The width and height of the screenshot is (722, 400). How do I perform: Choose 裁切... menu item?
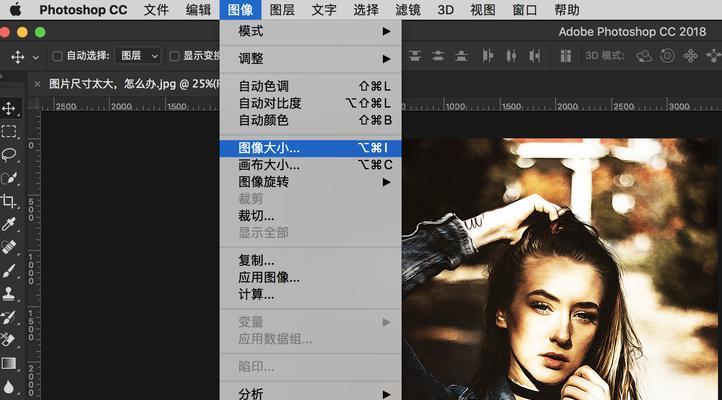(x=310, y=216)
